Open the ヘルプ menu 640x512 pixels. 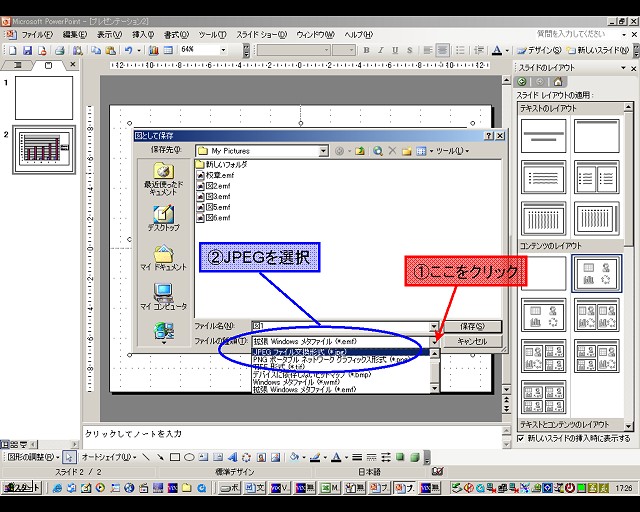click(358, 35)
